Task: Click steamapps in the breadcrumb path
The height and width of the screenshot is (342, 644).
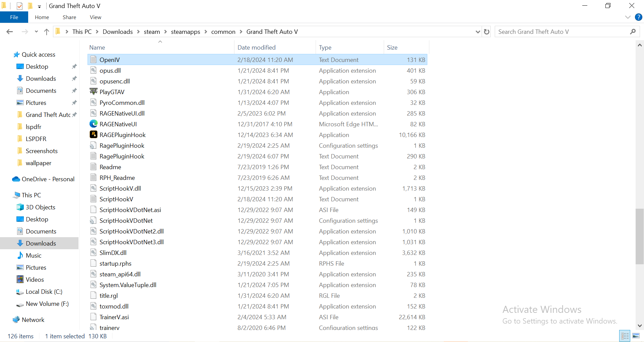Action: click(x=185, y=32)
